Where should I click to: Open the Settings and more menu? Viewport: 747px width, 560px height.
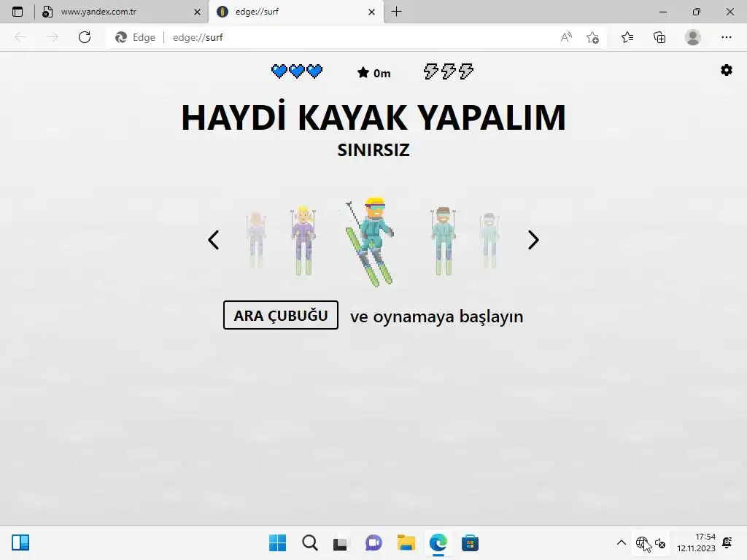point(726,37)
